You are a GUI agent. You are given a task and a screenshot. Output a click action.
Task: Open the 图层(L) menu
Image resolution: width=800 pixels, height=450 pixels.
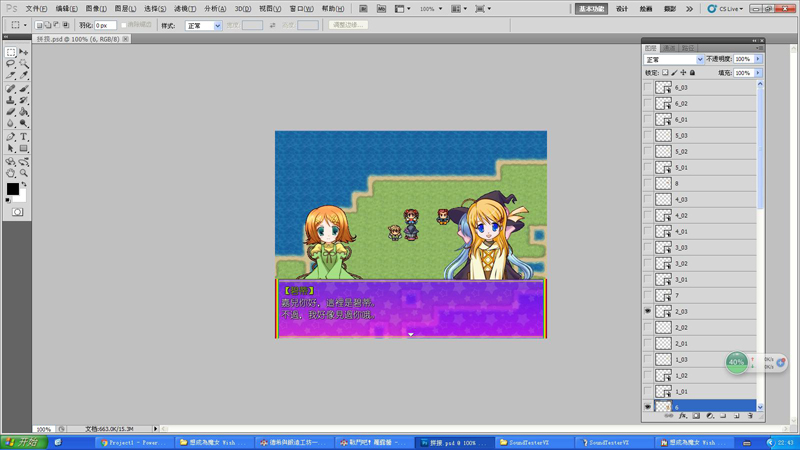(x=125, y=9)
